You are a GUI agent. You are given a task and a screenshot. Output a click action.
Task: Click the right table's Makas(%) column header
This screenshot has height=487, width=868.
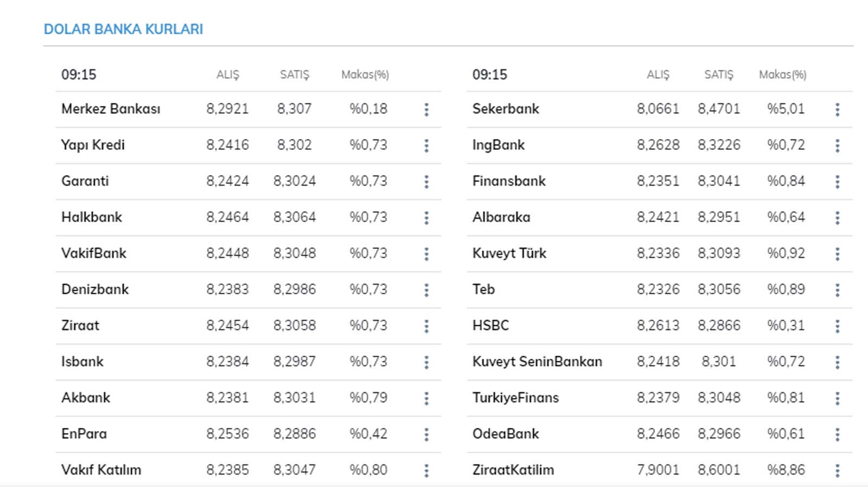(782, 75)
